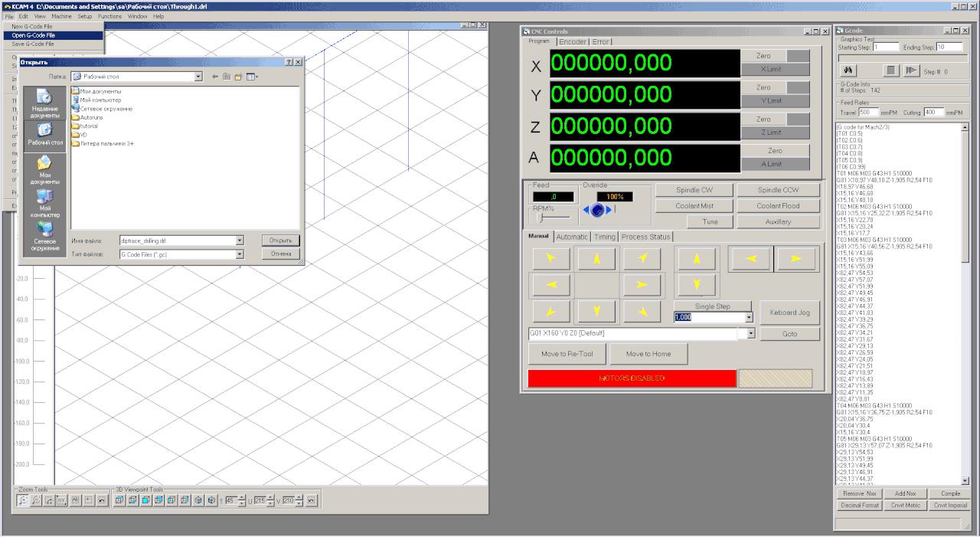Viewport: 980px width, 537px height.
Task: Jog left with yellow left arrow
Action: click(x=550, y=285)
